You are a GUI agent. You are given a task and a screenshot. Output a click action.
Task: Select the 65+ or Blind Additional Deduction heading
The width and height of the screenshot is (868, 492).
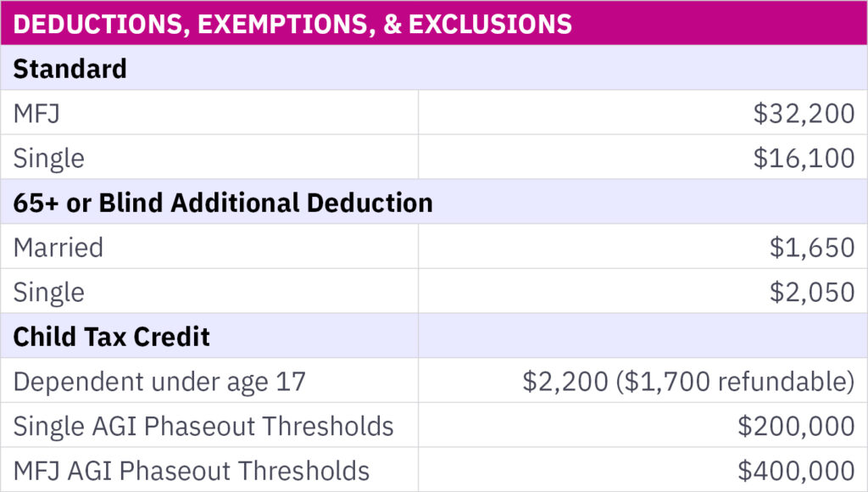(x=223, y=203)
